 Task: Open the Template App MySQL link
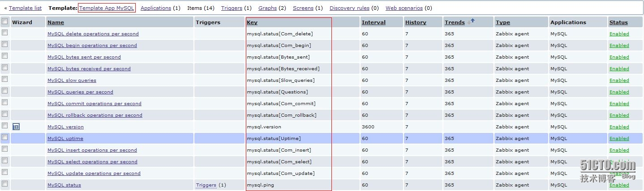107,8
